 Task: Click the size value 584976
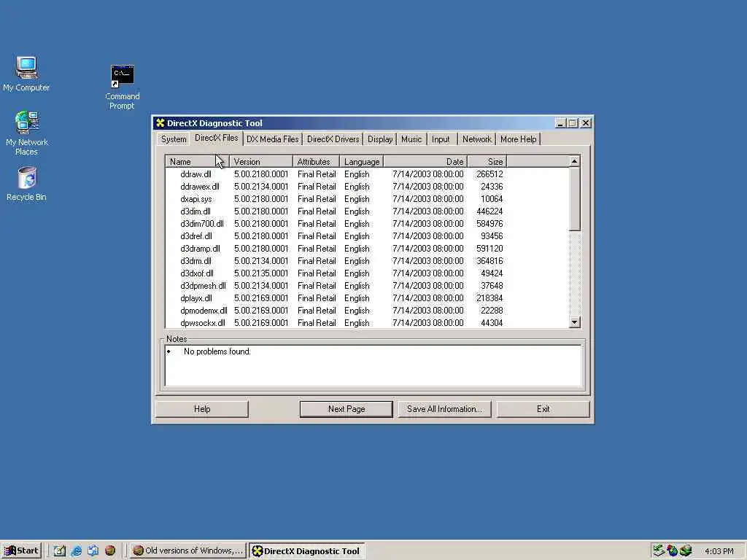tap(489, 224)
